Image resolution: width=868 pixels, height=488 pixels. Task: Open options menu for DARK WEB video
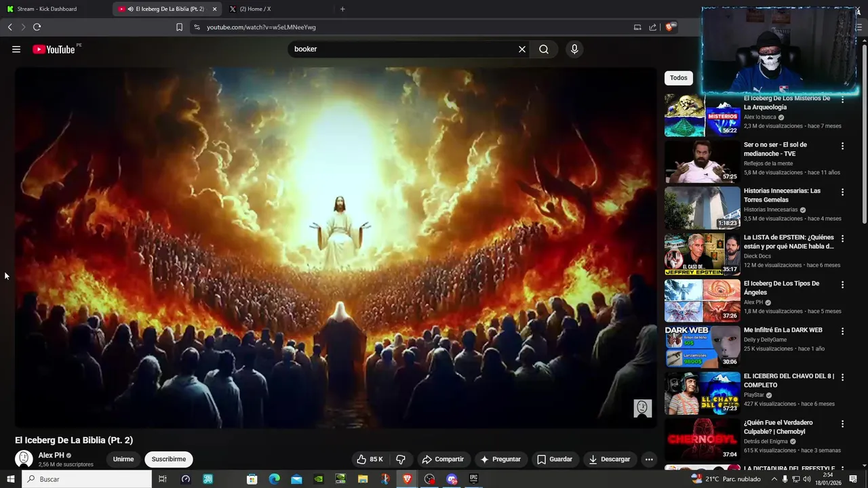click(x=843, y=331)
